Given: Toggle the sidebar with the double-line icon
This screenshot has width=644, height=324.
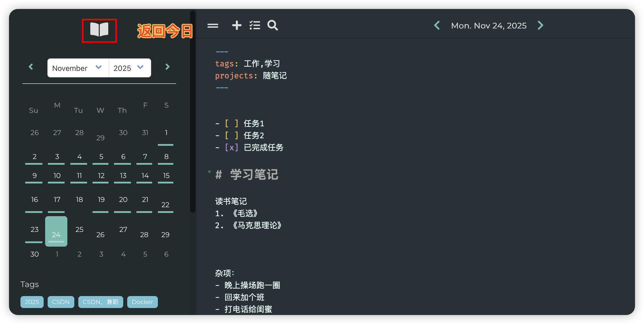Looking at the screenshot, I should 213,25.
